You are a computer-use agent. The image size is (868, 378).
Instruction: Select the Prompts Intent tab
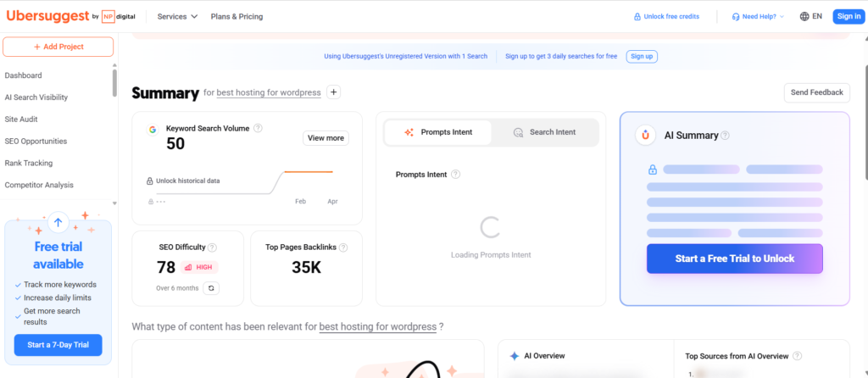[x=438, y=132]
